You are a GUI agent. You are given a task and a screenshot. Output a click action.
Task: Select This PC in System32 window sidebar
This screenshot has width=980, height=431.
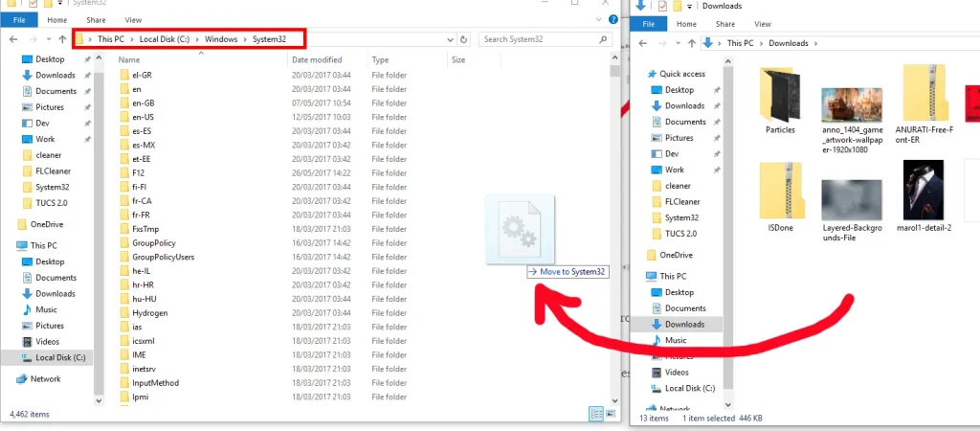[43, 246]
